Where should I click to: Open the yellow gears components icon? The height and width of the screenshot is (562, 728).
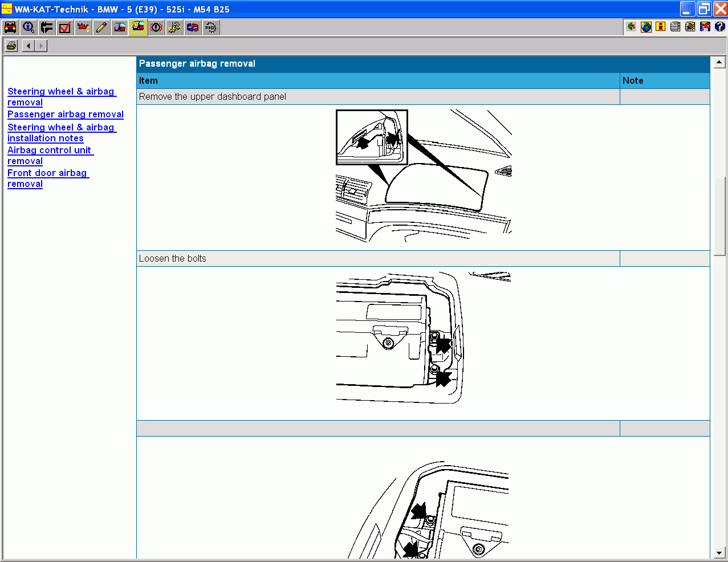pos(174,27)
